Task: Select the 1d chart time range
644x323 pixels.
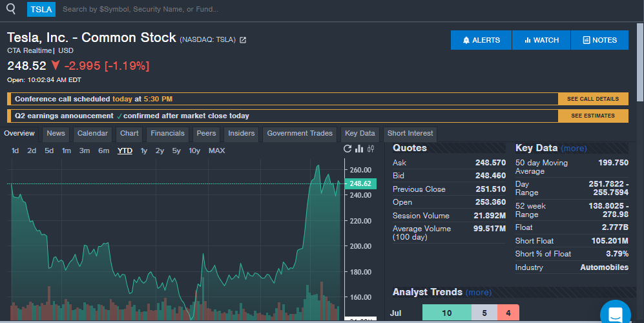Action: [x=15, y=151]
